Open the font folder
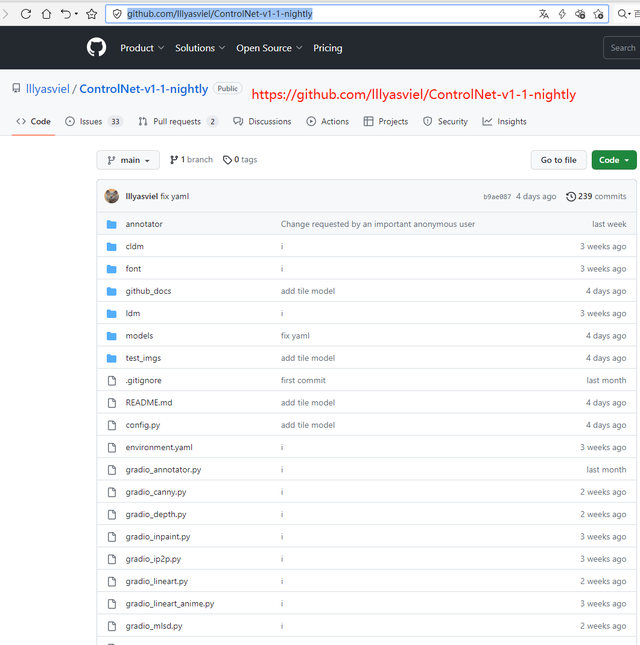This screenshot has width=640, height=645. click(x=133, y=269)
